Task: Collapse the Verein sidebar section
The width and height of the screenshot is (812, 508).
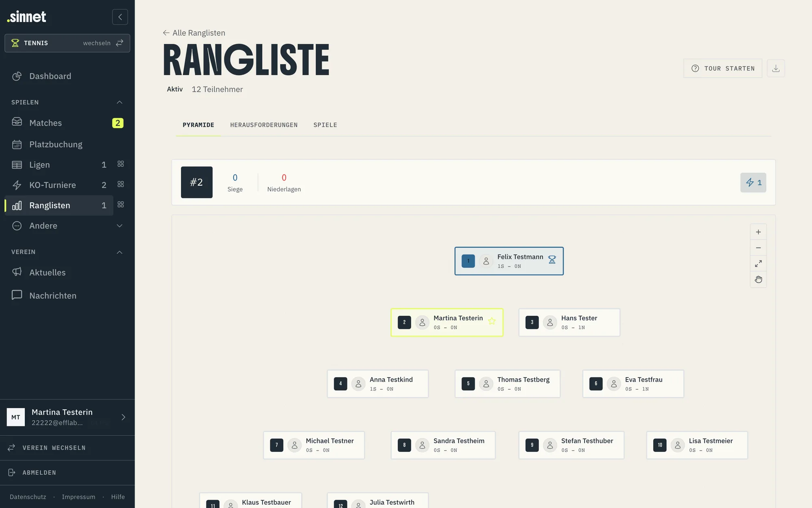Action: [x=119, y=252]
